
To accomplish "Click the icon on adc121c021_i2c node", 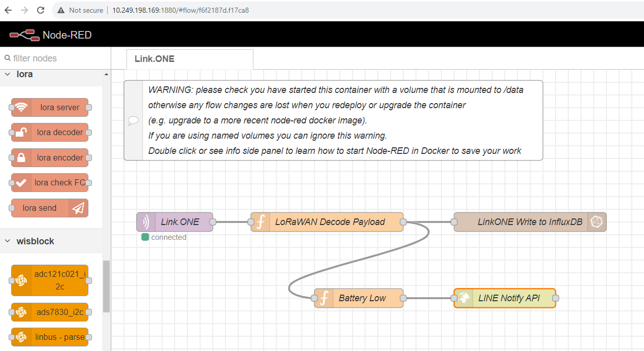I will [21, 280].
